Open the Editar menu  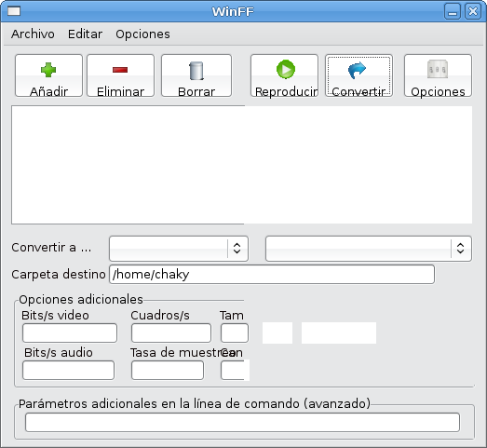[85, 34]
